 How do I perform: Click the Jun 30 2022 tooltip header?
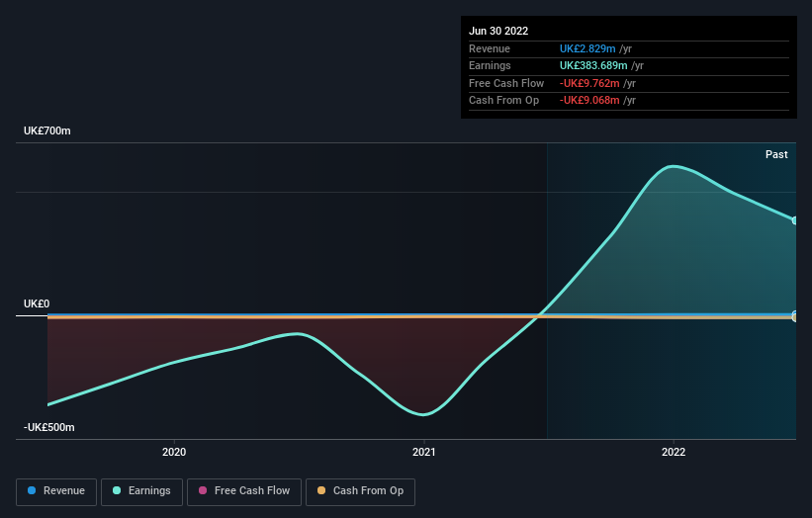498,31
